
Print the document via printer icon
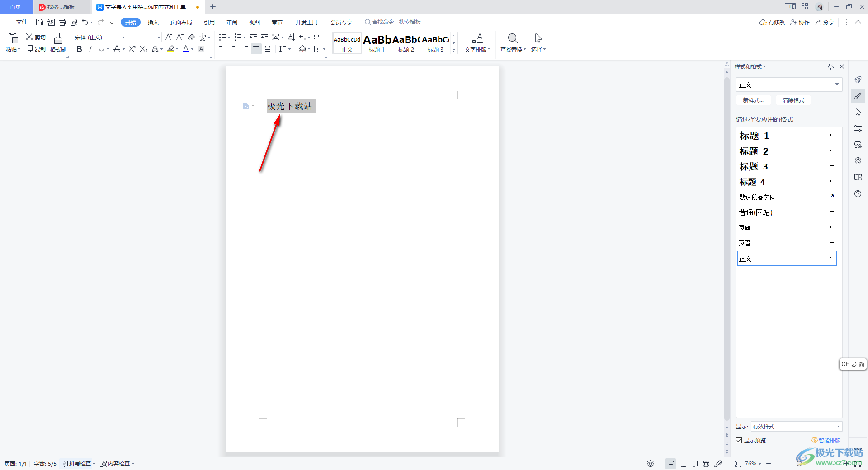tap(62, 22)
